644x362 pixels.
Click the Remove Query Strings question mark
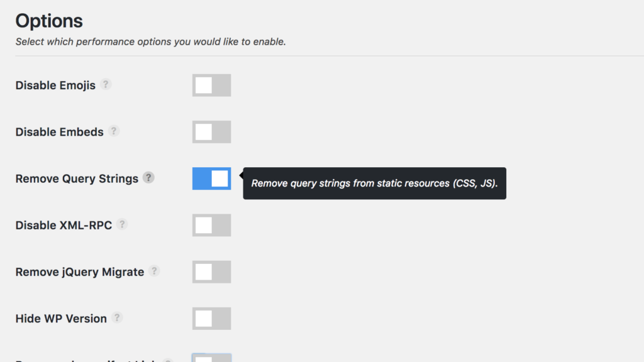(x=148, y=177)
